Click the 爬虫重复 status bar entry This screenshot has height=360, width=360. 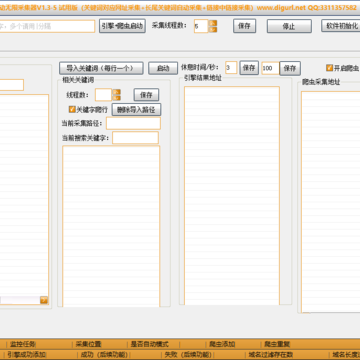pos(277,344)
